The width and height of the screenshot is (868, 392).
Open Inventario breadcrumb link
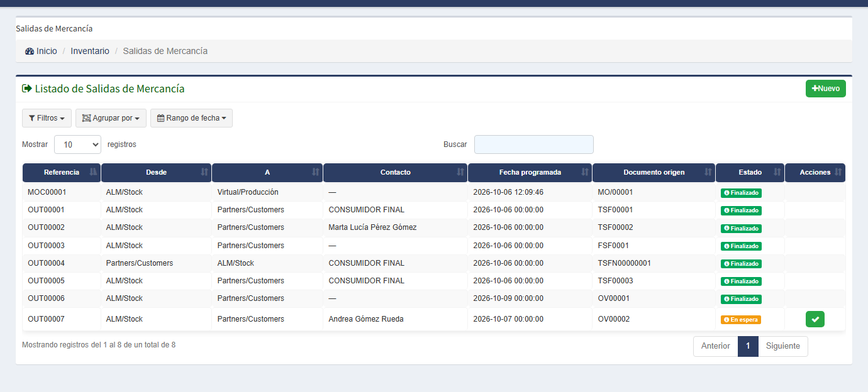click(90, 51)
